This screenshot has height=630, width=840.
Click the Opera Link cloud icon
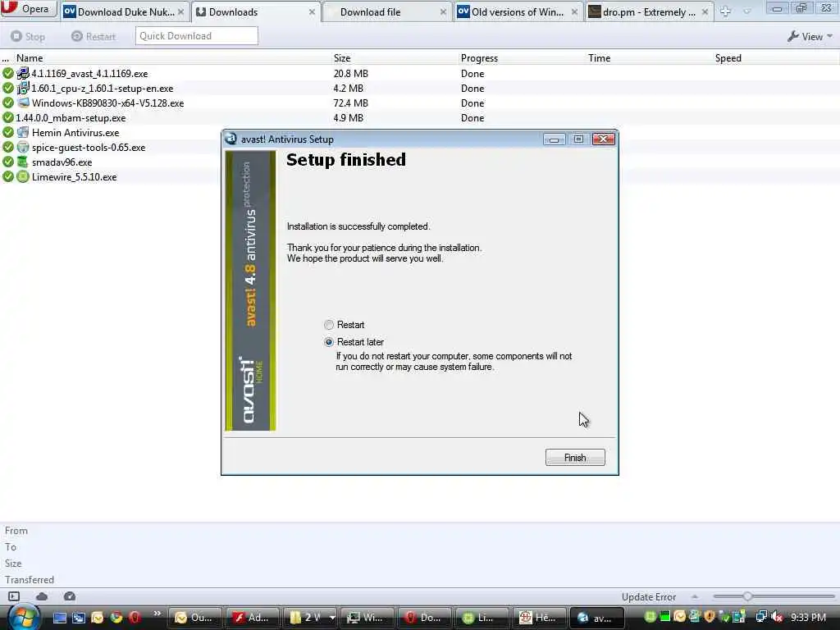tap(42, 596)
